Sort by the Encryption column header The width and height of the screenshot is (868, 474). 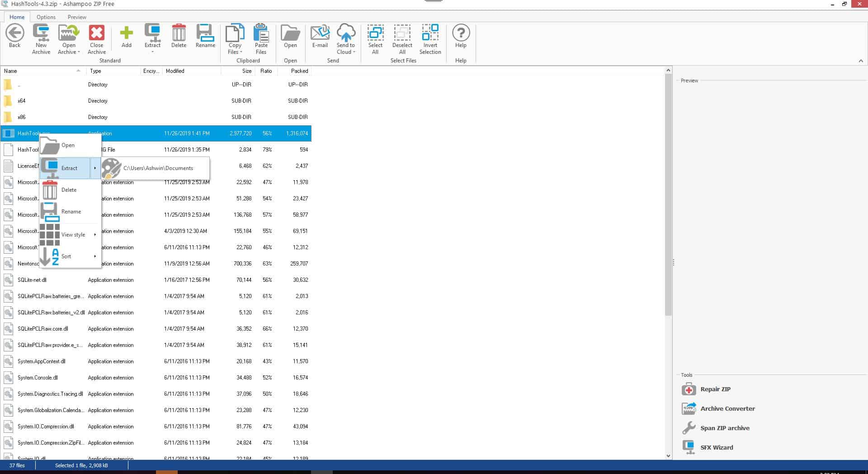(x=151, y=71)
